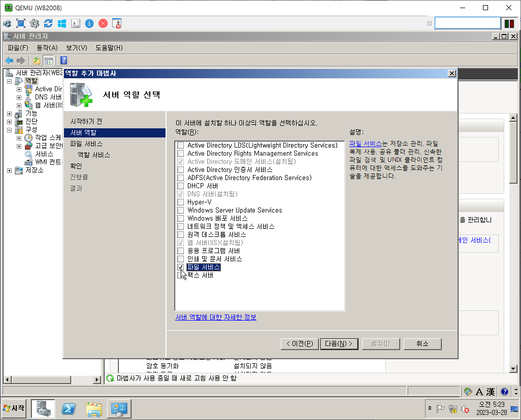Open the Server Manager taskbar icon
The width and height of the screenshot is (521, 420).
(x=43, y=409)
